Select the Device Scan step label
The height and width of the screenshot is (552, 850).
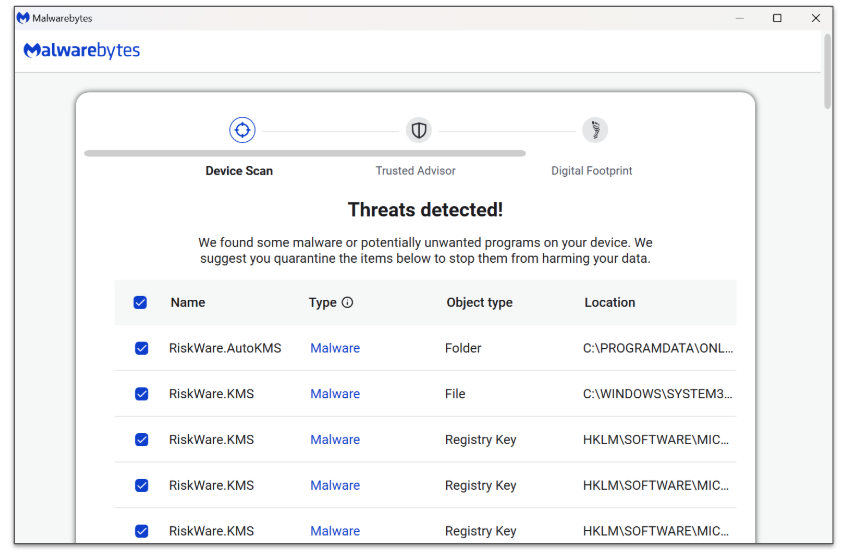coord(239,171)
